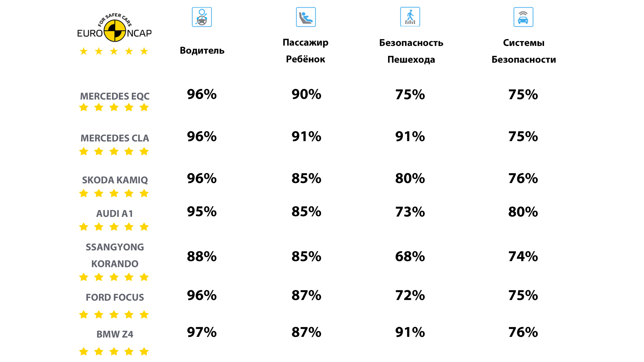This screenshot has height=362, width=644.
Task: Click BMW Z4 driver score 97%
Action: 202,332
